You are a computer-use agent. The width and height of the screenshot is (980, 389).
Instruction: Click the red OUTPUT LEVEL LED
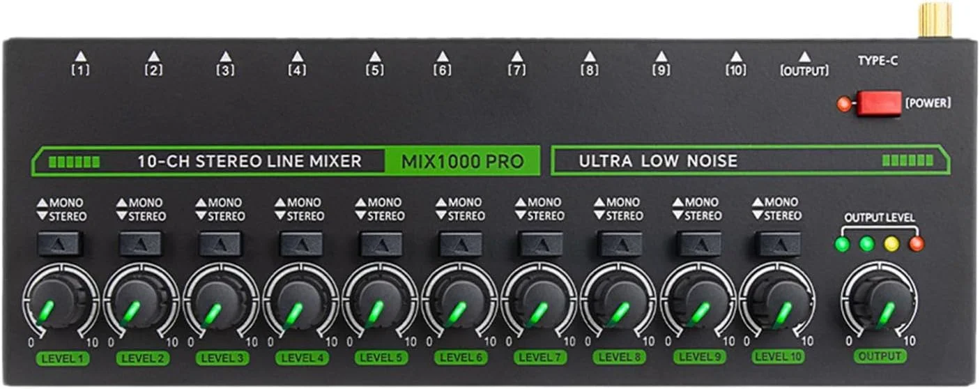coord(917,244)
